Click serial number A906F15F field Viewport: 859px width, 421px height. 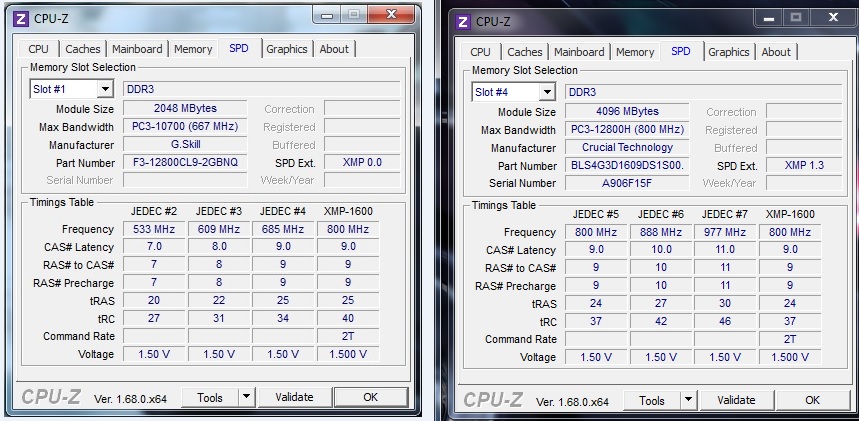[627, 183]
